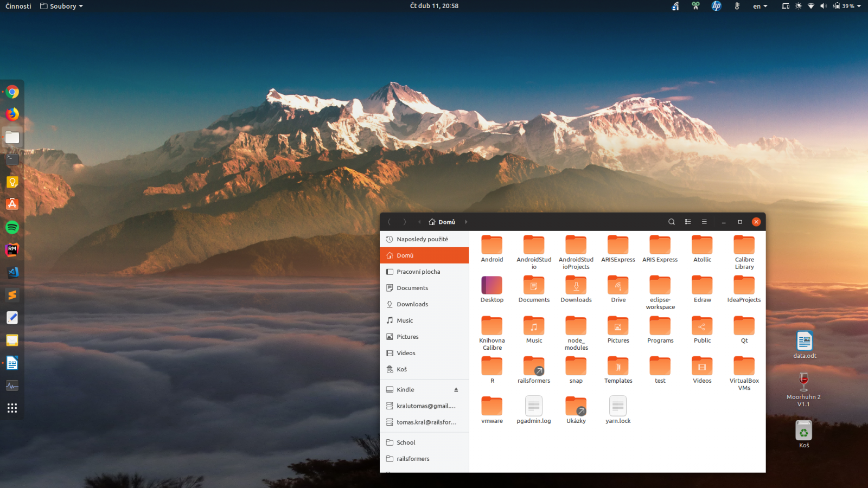This screenshot has width=868, height=488.
Task: Open search in the Files toolbar
Action: pos(671,221)
